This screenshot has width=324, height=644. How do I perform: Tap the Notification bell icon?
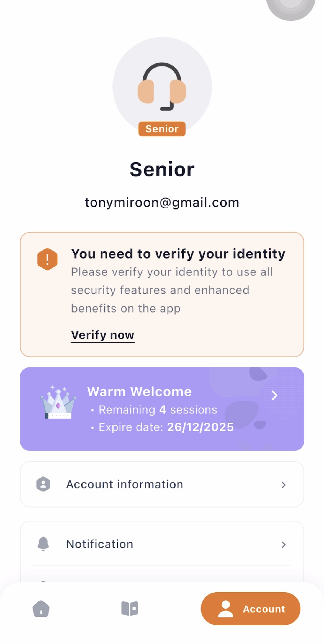point(43,544)
